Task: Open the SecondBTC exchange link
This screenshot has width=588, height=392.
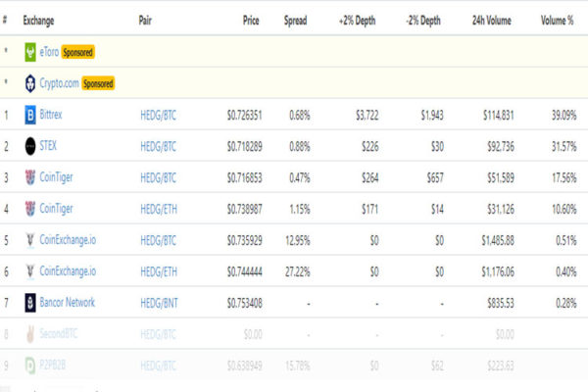Action: (59, 333)
